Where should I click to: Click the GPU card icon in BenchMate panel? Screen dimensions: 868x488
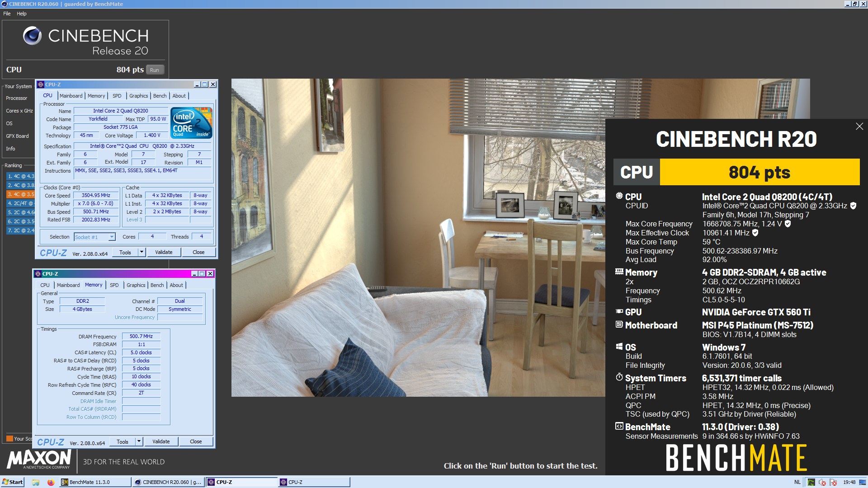coord(619,311)
